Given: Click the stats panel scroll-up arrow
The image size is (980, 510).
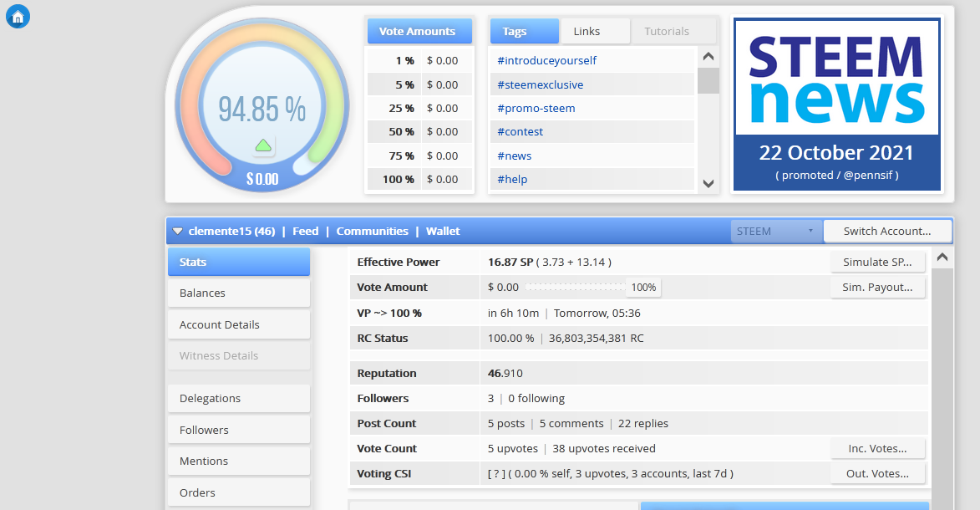Looking at the screenshot, I should point(942,258).
